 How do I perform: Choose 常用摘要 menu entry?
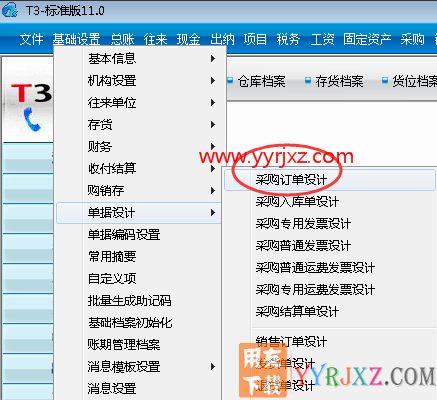138,257
